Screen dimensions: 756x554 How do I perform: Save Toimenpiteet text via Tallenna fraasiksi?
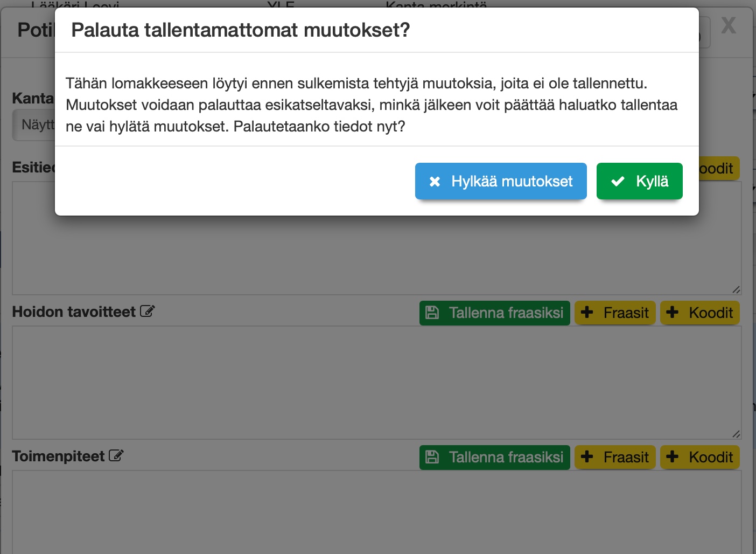point(494,458)
